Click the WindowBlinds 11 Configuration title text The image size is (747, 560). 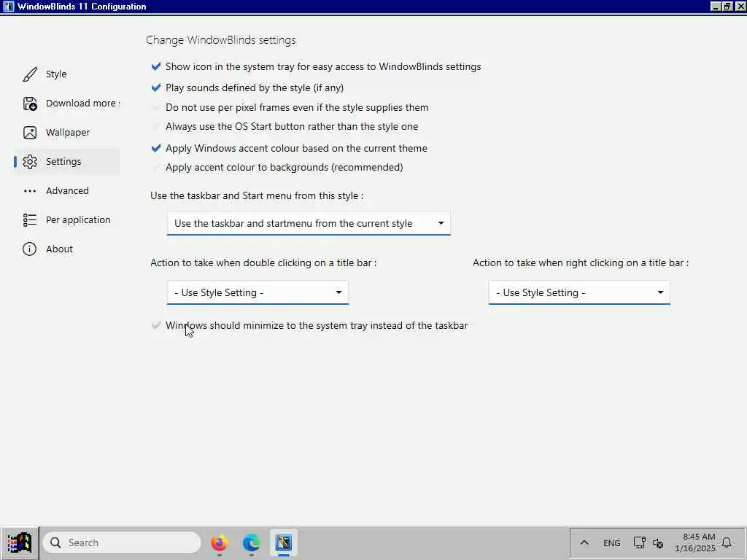point(82,7)
